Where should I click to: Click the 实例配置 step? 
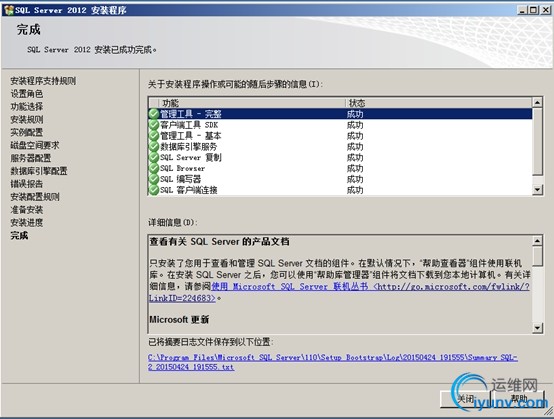click(27, 132)
